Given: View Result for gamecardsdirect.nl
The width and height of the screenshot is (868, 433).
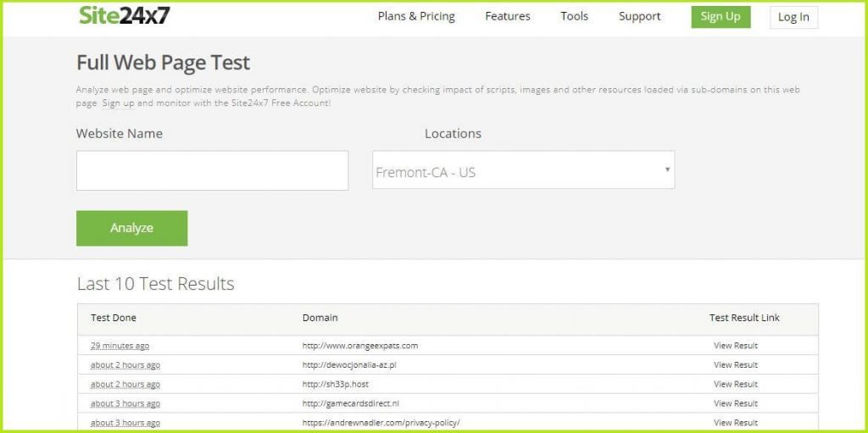Looking at the screenshot, I should 736,403.
